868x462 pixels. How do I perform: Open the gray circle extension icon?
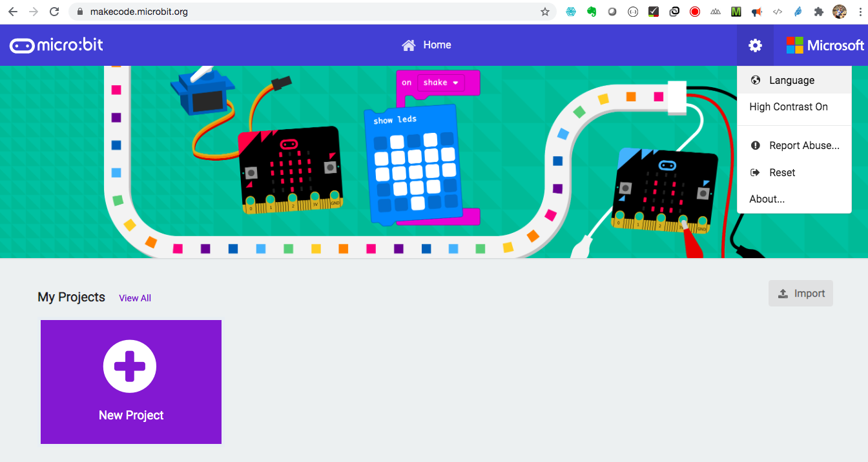click(x=612, y=12)
